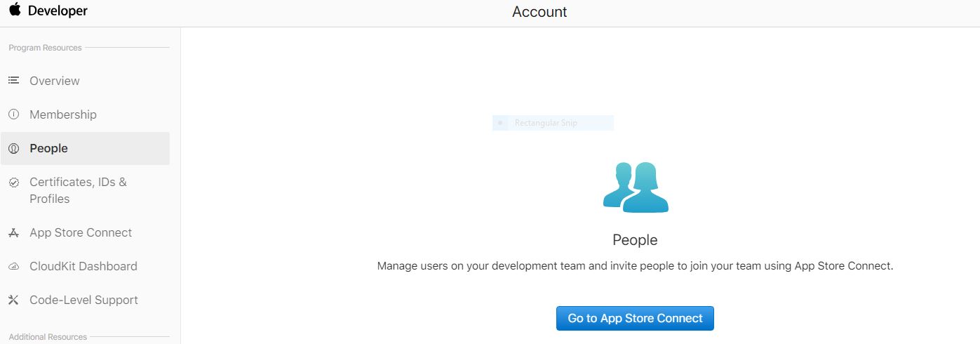Click the Apple logo icon
The image size is (980, 344).
point(15,10)
